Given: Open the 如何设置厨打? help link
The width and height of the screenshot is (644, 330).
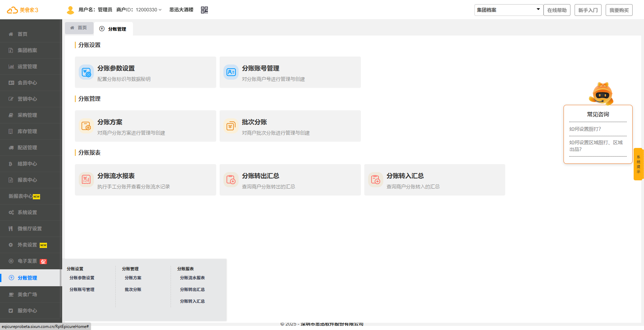Looking at the screenshot, I should coord(585,129).
